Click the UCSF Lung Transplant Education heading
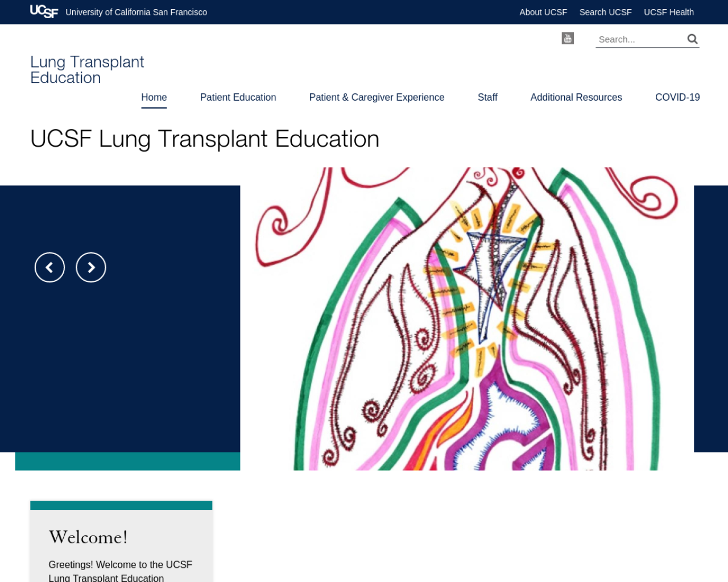Image resolution: width=728 pixels, height=582 pixels. (x=205, y=139)
